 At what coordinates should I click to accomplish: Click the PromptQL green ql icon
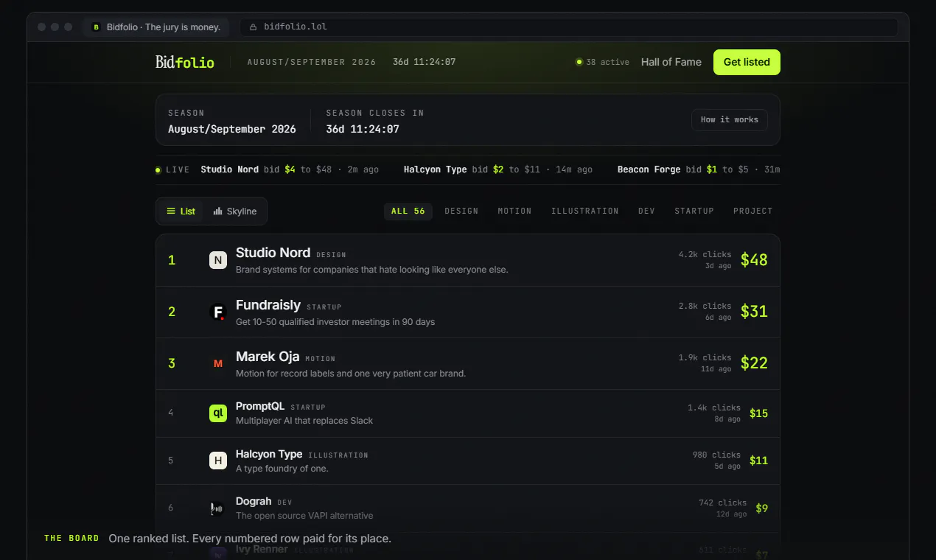click(218, 413)
